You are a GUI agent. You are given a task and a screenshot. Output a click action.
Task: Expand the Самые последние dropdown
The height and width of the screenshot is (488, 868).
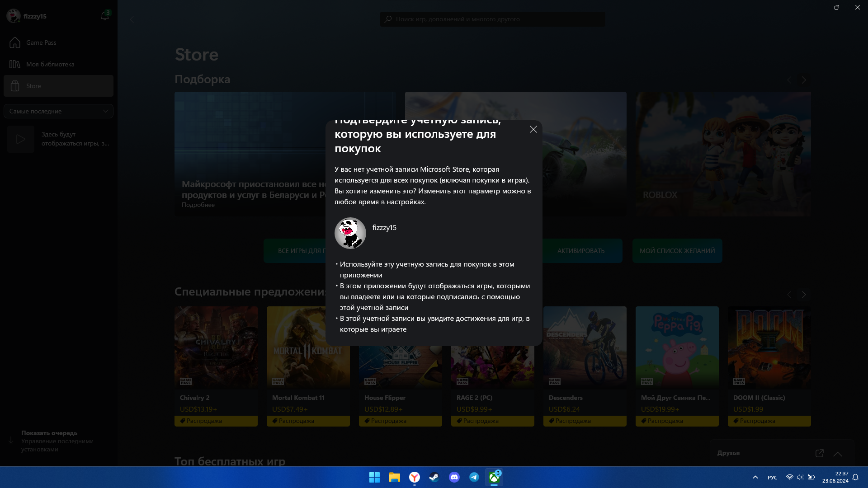(x=58, y=111)
